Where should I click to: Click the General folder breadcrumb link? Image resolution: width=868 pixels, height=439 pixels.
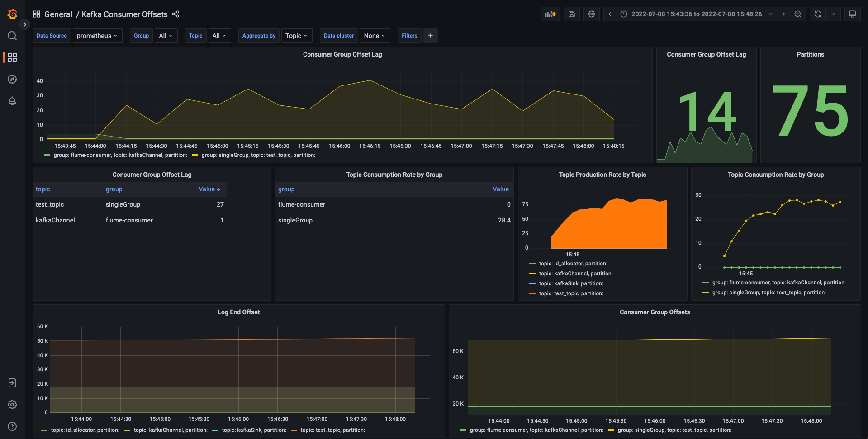point(58,14)
